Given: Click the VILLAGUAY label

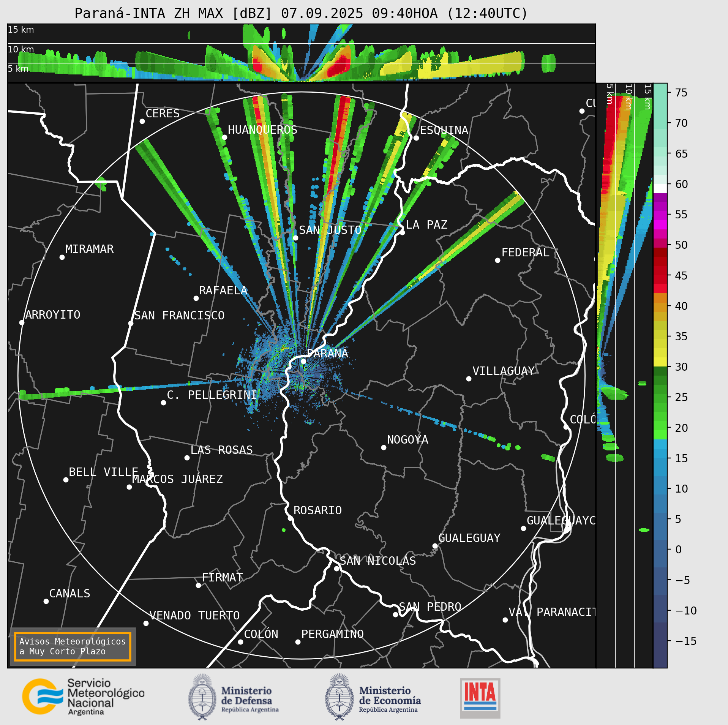Looking at the screenshot, I should (504, 371).
